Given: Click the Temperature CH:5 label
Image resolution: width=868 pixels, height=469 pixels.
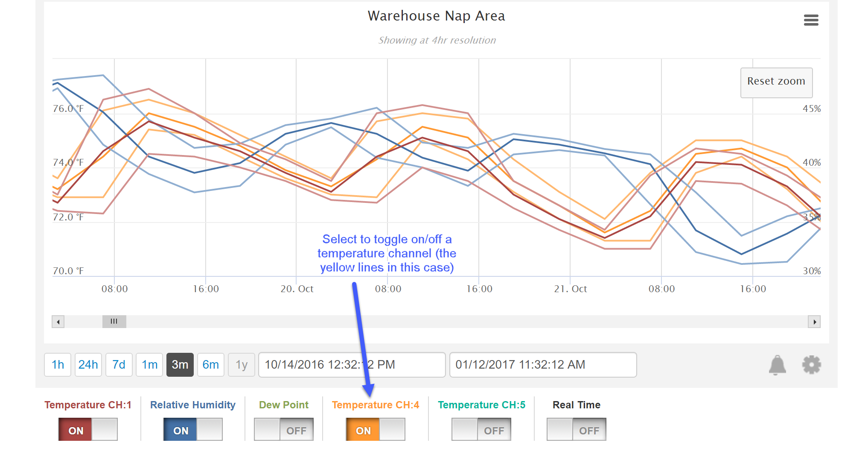Looking at the screenshot, I should (x=482, y=405).
